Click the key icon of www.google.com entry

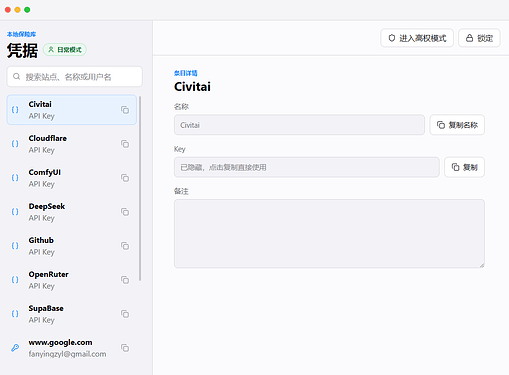tap(15, 348)
